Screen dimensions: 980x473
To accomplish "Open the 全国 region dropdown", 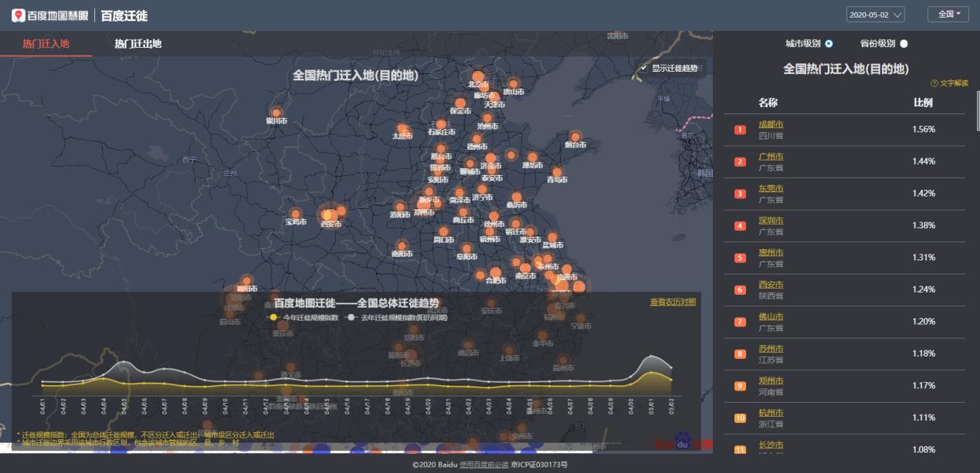I will (948, 15).
